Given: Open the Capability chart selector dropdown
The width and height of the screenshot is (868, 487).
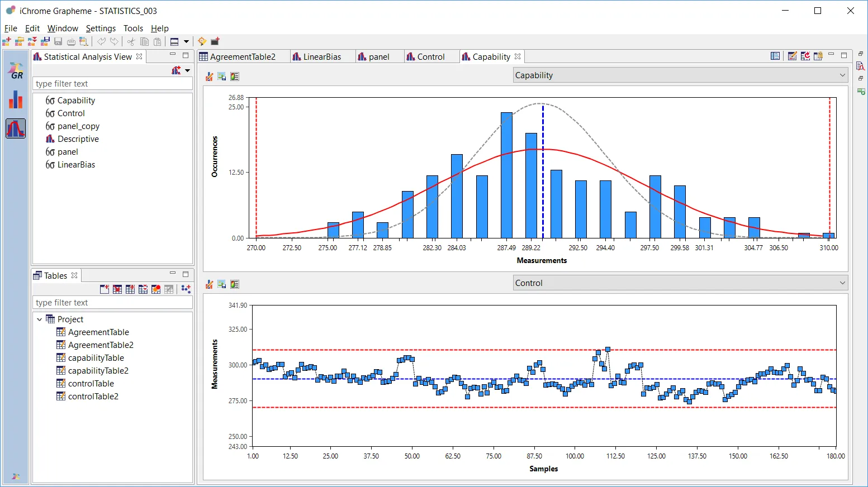Looking at the screenshot, I should click(842, 75).
